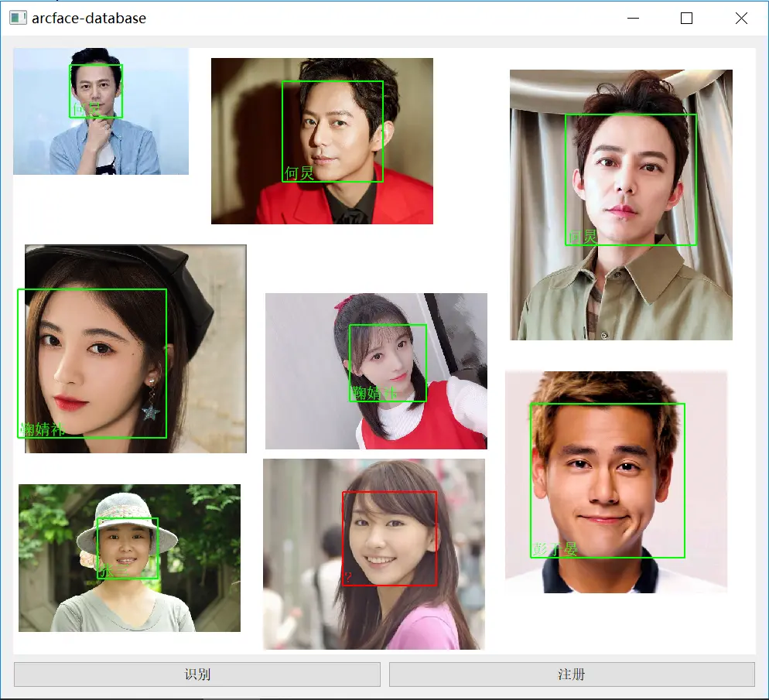Click the 彭于晏 name label
The width and height of the screenshot is (769, 700).
tap(555, 549)
